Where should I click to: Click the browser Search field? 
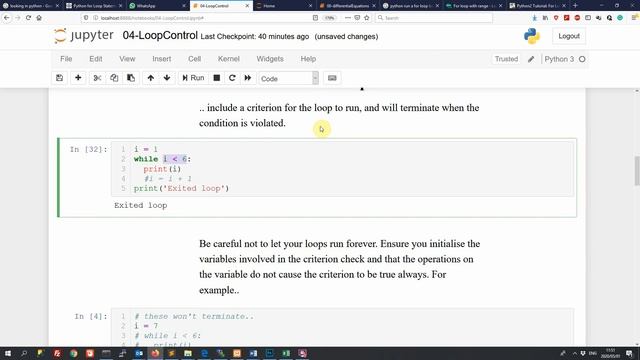coord(433,18)
